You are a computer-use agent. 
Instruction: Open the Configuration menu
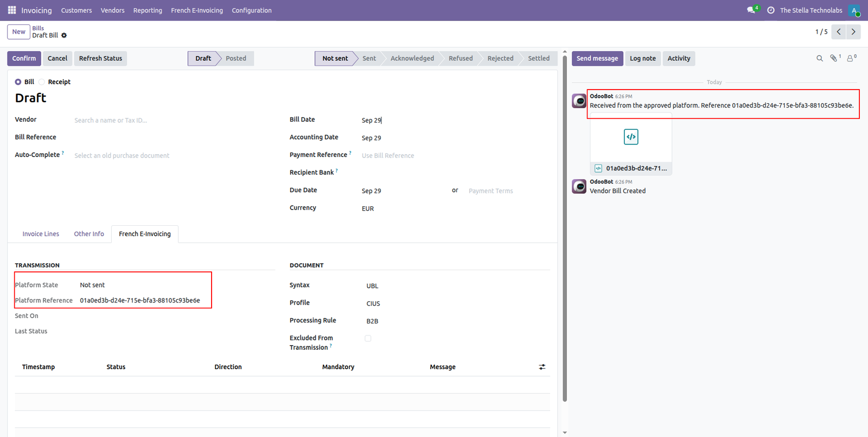(252, 10)
